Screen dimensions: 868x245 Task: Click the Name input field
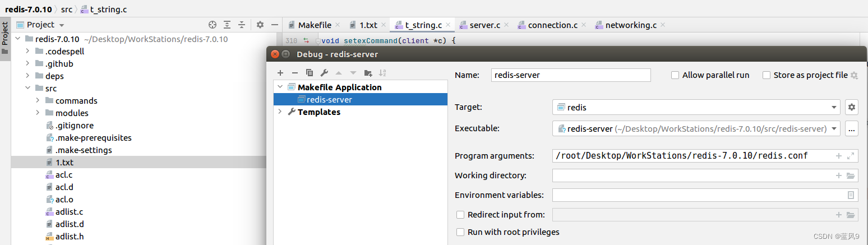point(571,75)
